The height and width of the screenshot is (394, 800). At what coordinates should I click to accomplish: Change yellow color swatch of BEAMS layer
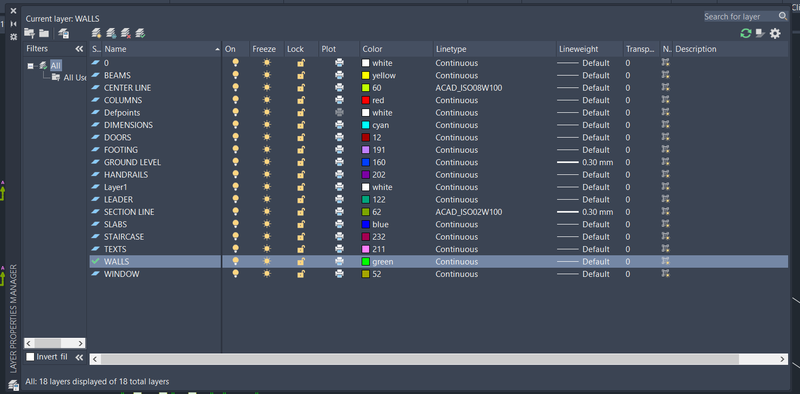click(x=365, y=75)
